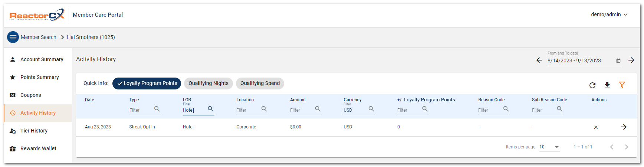Expand the demo/admin user menu

[x=609, y=14]
